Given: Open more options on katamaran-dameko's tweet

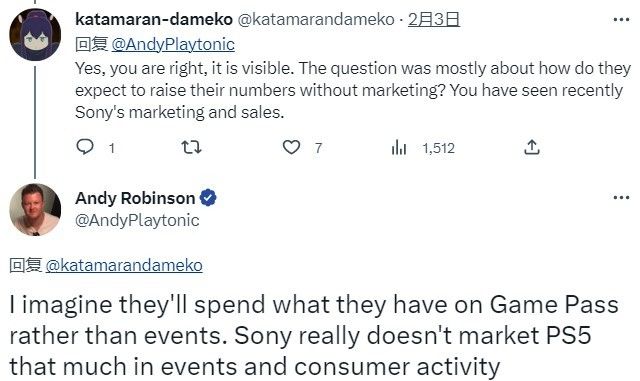Looking at the screenshot, I should point(621,19).
